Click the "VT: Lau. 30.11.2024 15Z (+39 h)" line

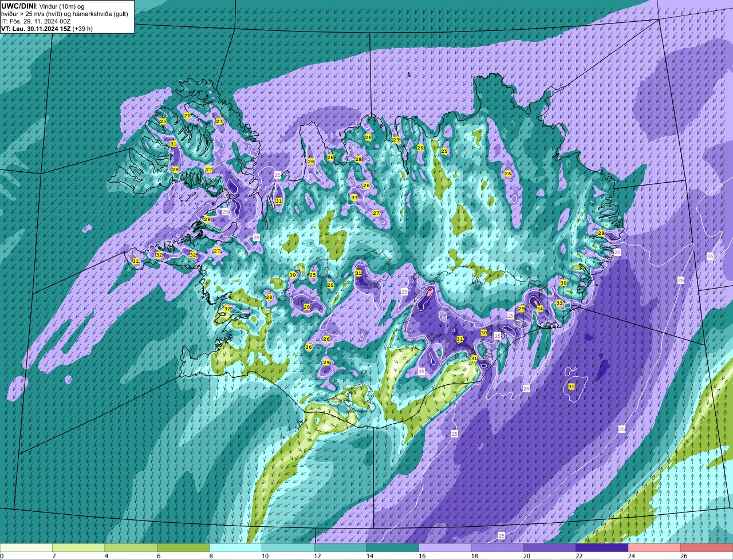47,29
